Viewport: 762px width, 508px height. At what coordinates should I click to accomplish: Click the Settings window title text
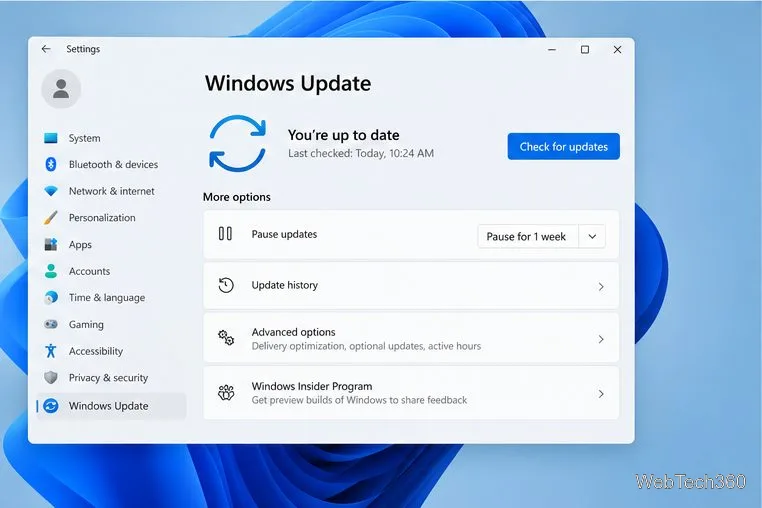(x=83, y=49)
